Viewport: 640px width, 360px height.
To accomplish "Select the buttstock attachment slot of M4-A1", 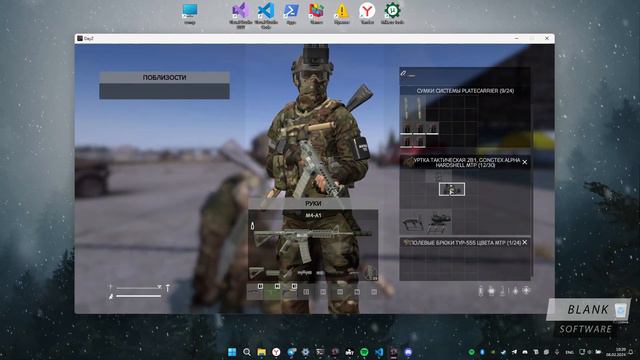I will (x=257, y=273).
